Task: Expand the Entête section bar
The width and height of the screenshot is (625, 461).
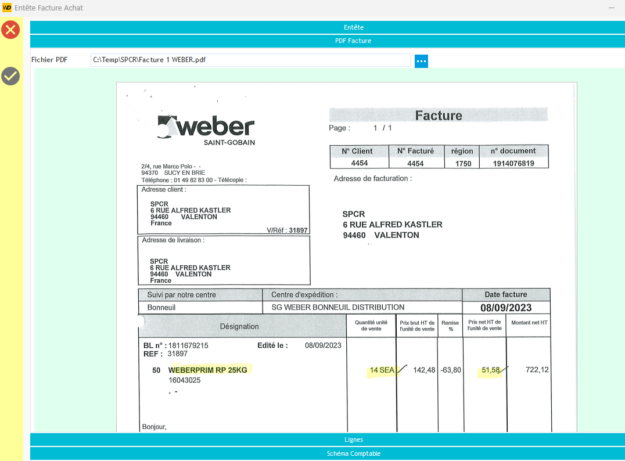Action: pyautogui.click(x=326, y=27)
